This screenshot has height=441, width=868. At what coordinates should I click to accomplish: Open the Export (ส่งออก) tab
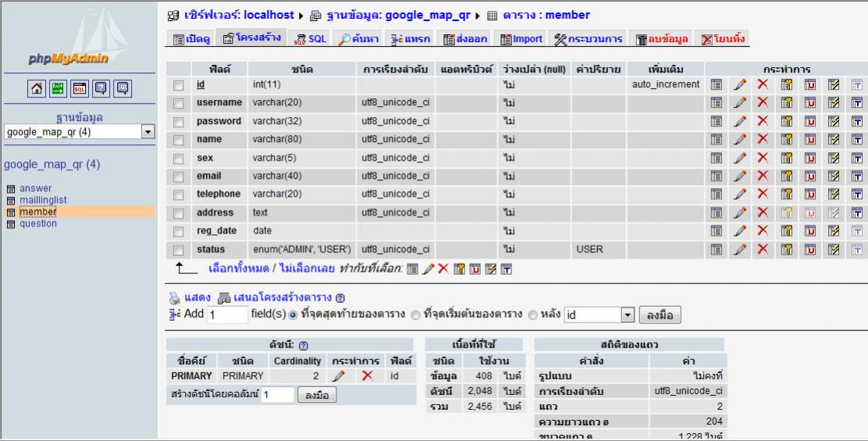point(464,39)
